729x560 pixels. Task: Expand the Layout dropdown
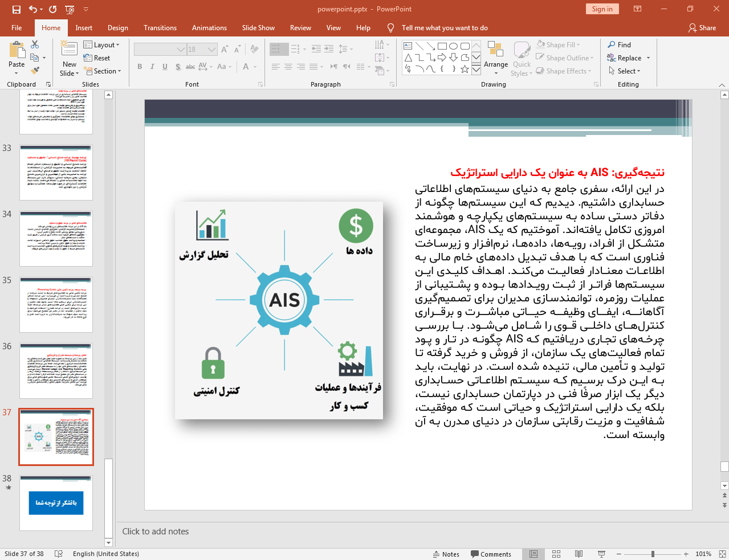pos(102,45)
